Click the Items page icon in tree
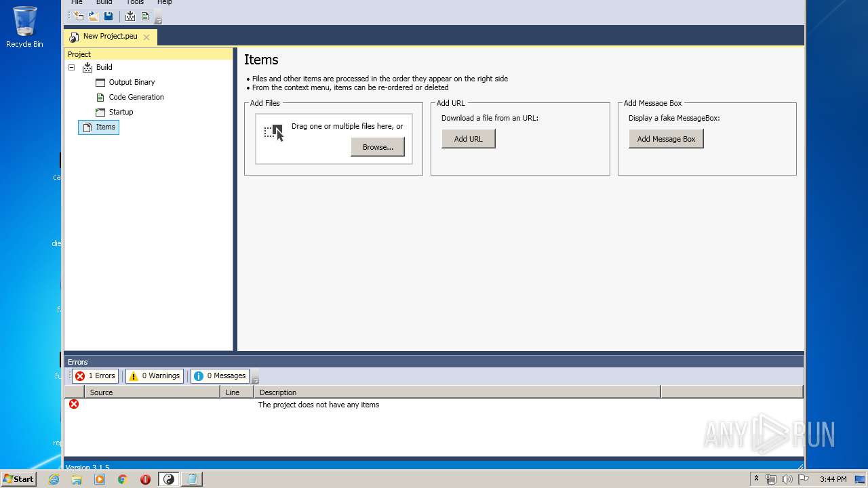The width and height of the screenshot is (868, 488). pyautogui.click(x=87, y=127)
